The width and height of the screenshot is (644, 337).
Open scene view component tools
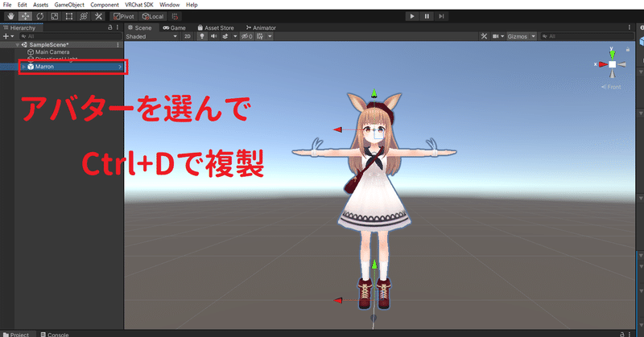(x=484, y=36)
